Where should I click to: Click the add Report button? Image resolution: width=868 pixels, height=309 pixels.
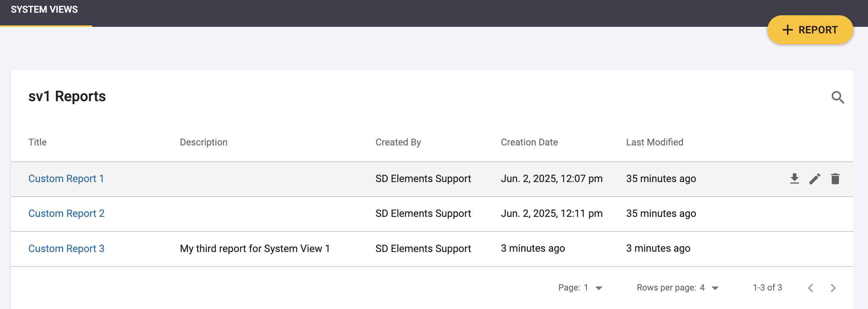(810, 30)
